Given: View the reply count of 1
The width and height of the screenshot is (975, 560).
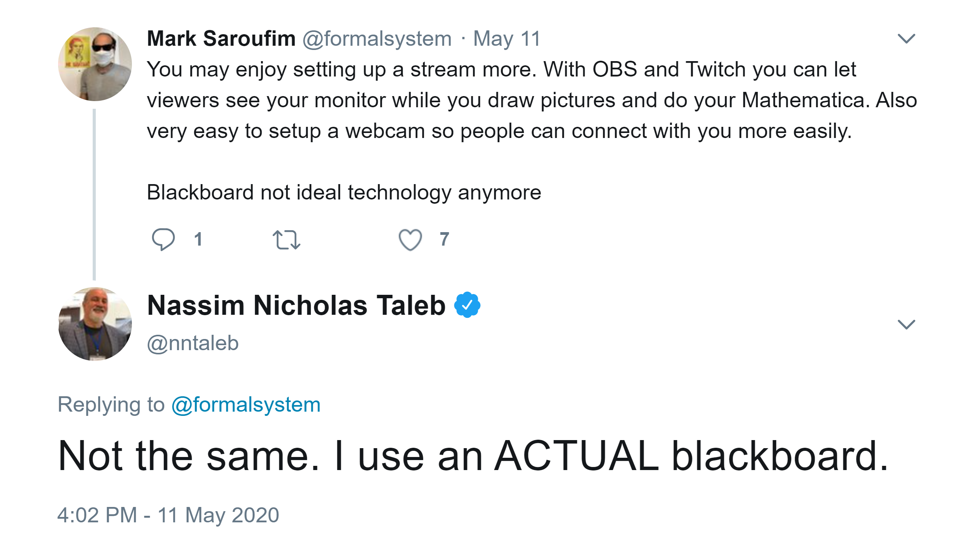Looking at the screenshot, I should point(198,239).
